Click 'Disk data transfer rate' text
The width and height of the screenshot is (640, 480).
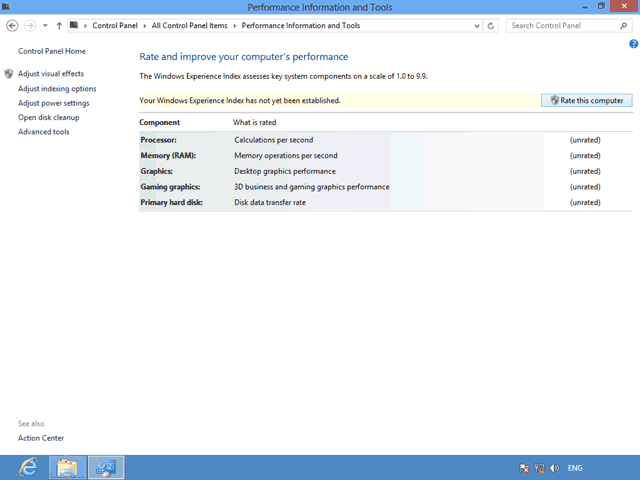270,202
